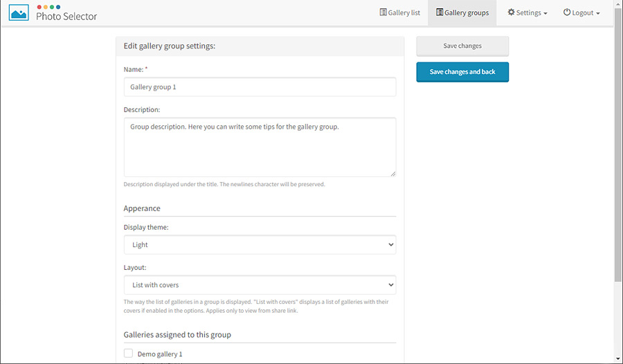Go to the Gallery list text link

coord(405,12)
